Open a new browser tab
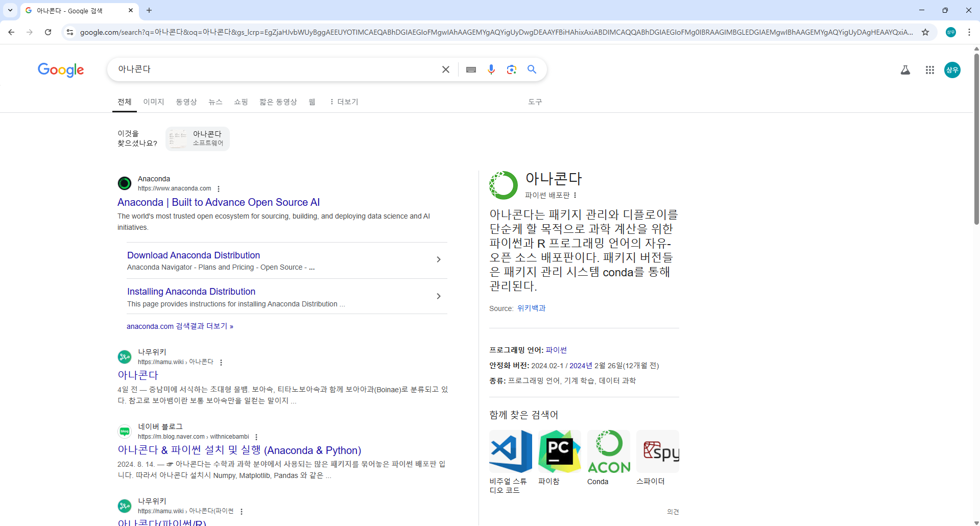980x526 pixels. coord(149,10)
